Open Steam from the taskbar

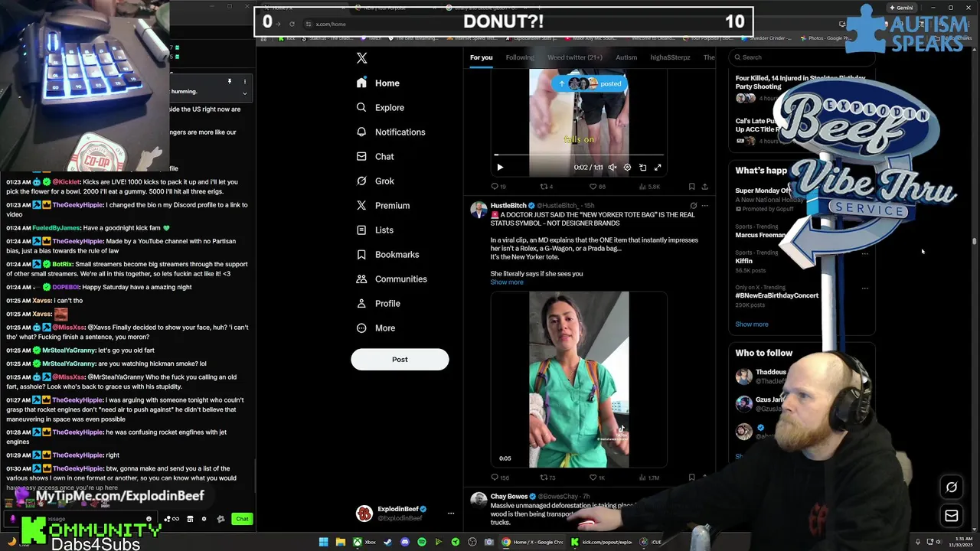387,542
